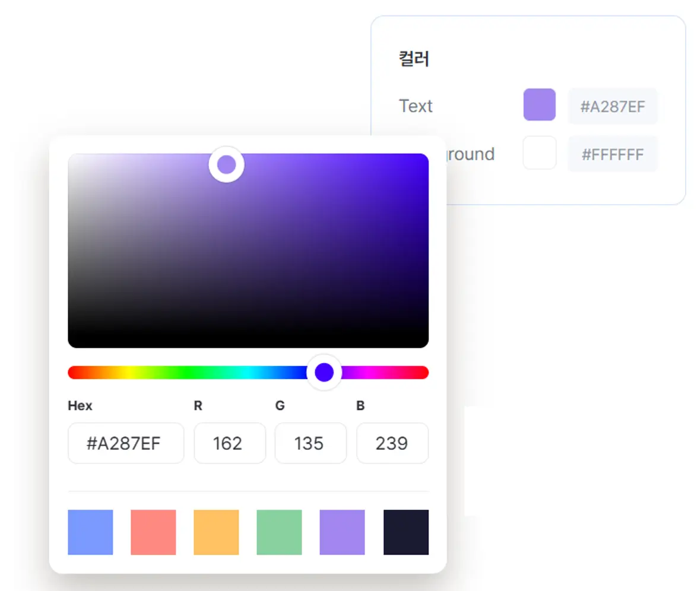Pick the green preset swatch

pyautogui.click(x=279, y=532)
